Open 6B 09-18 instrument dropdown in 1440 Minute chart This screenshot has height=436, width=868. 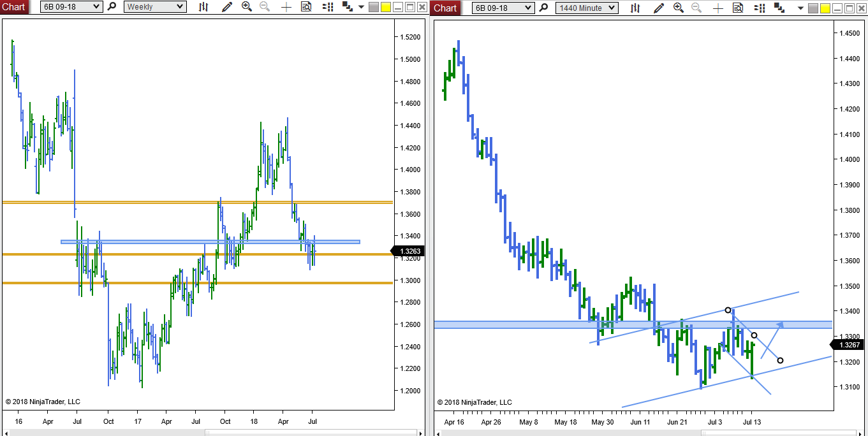click(503, 8)
